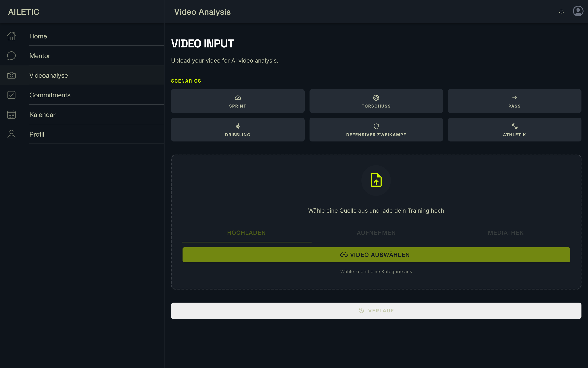The width and height of the screenshot is (588, 368).
Task: Open the Verlauf history button
Action: click(376, 311)
